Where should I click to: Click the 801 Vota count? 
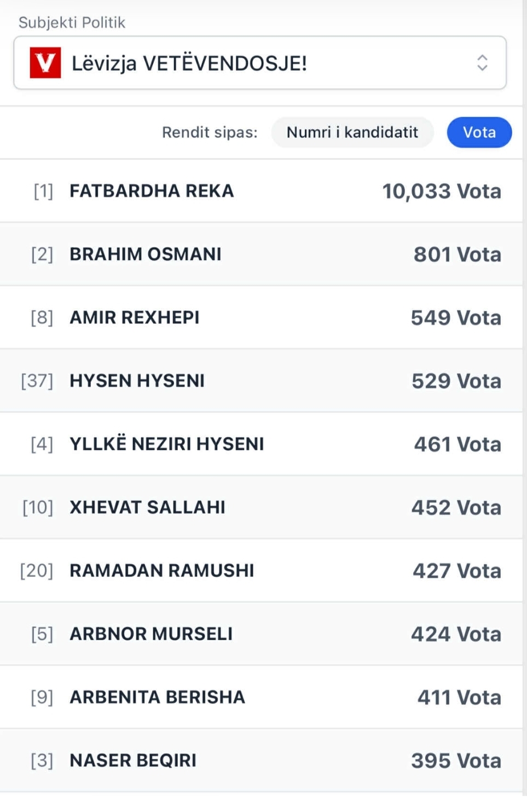point(457,254)
